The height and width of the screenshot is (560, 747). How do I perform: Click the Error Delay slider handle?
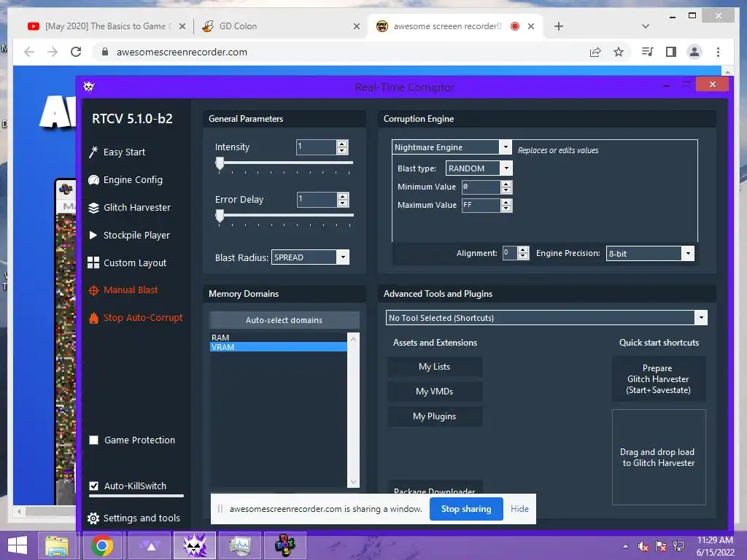pyautogui.click(x=220, y=216)
